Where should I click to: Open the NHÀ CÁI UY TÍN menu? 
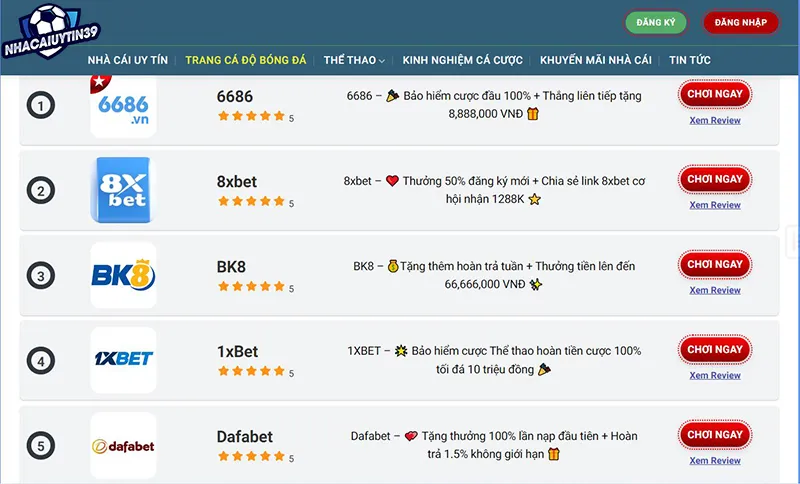[128, 60]
